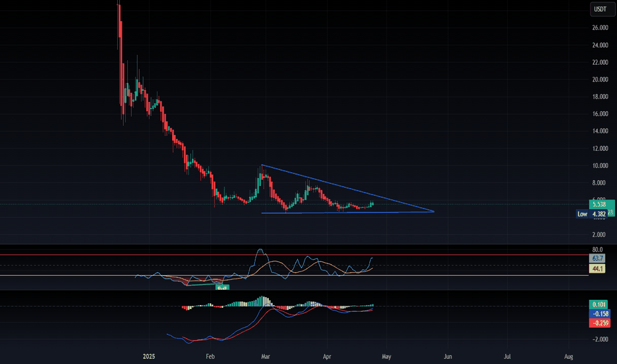Click the 2025 time axis label
This screenshot has width=617, height=364.
pos(149,357)
